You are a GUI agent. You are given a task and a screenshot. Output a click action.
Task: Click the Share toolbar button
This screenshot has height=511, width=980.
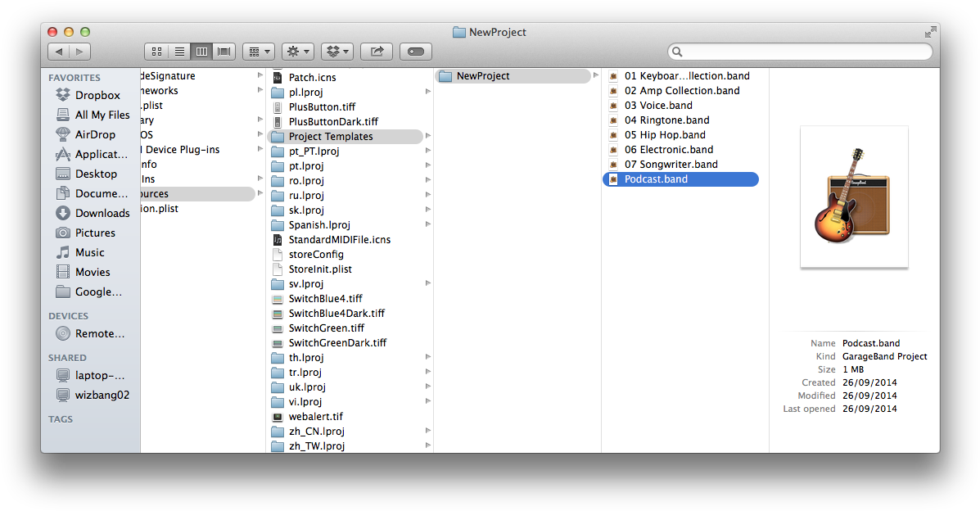377,52
